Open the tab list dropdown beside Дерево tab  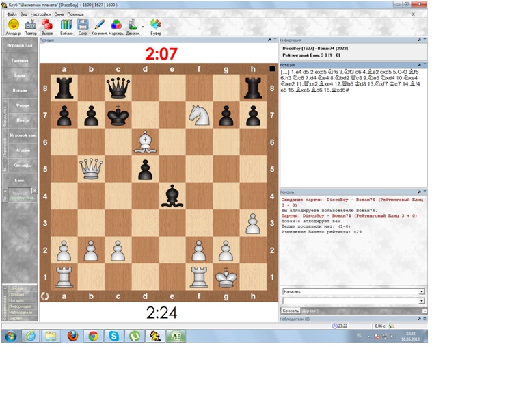(425, 311)
